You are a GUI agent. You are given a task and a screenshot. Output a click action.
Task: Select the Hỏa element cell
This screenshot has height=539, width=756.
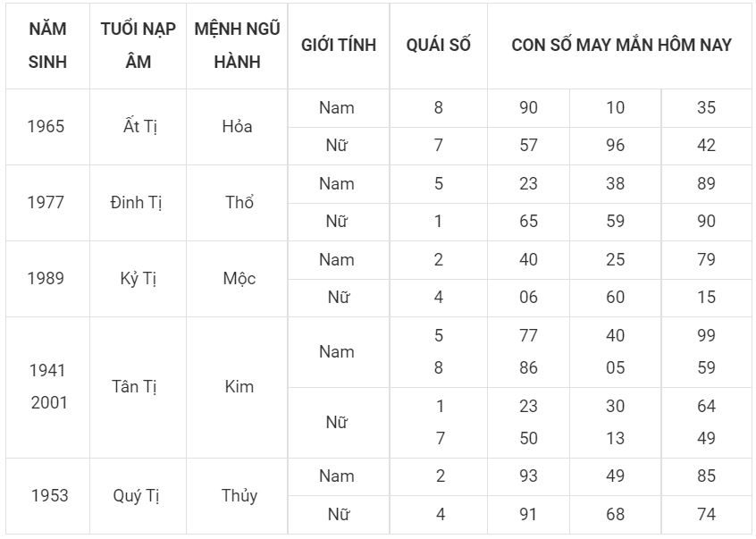tap(237, 127)
